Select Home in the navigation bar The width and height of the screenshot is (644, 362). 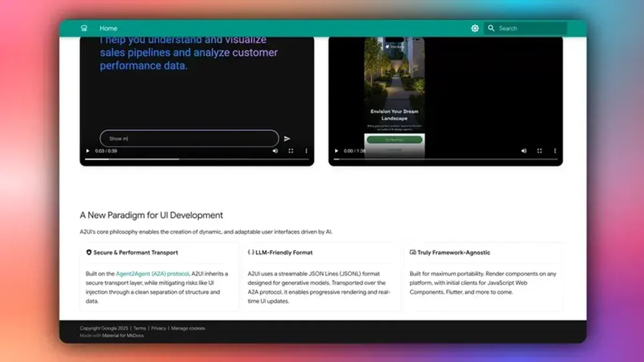click(108, 28)
